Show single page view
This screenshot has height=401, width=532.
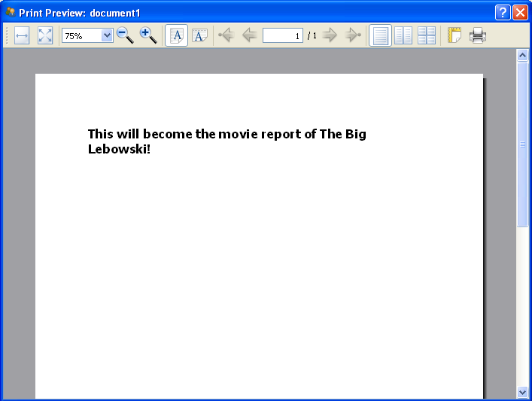pos(380,35)
